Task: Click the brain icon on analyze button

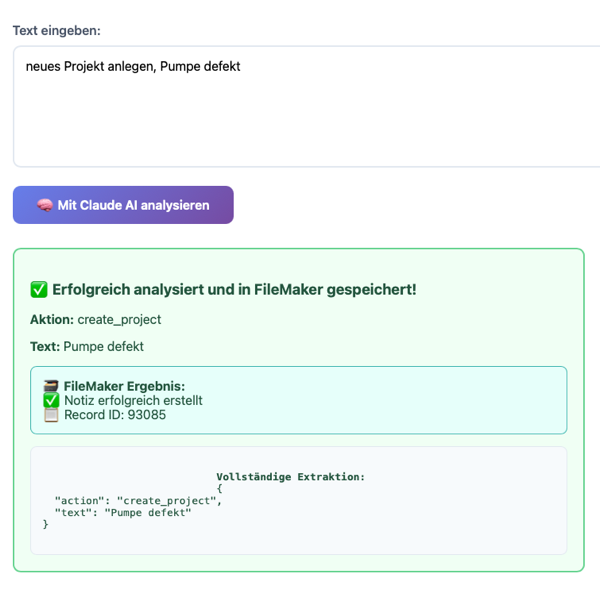Action: (45, 205)
